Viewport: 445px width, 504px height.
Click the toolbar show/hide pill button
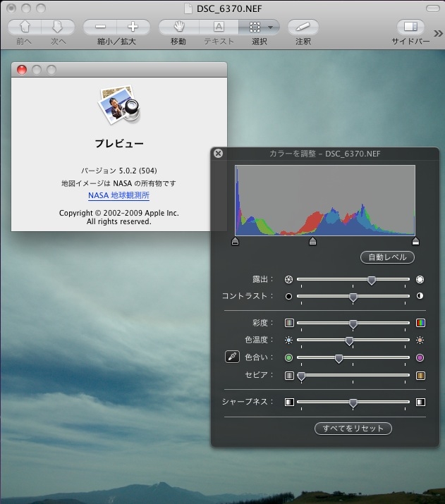point(433,8)
